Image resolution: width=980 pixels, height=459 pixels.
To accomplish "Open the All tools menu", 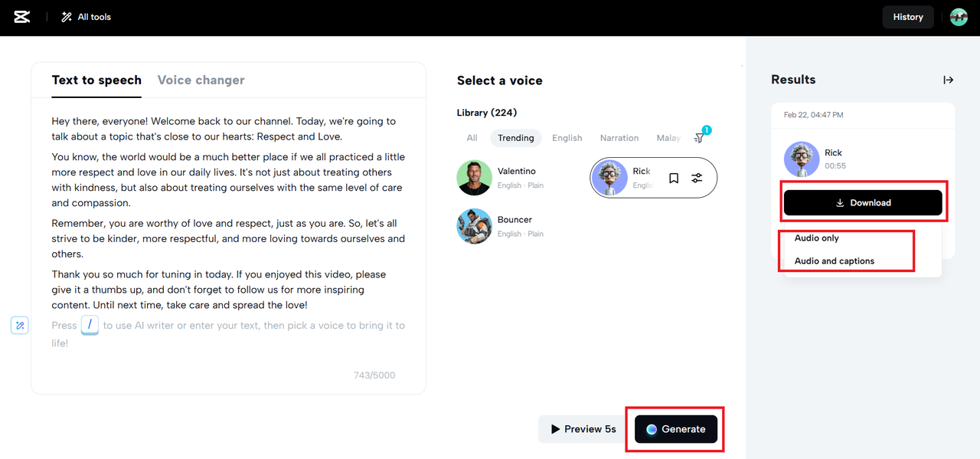I will pyautogui.click(x=87, y=17).
